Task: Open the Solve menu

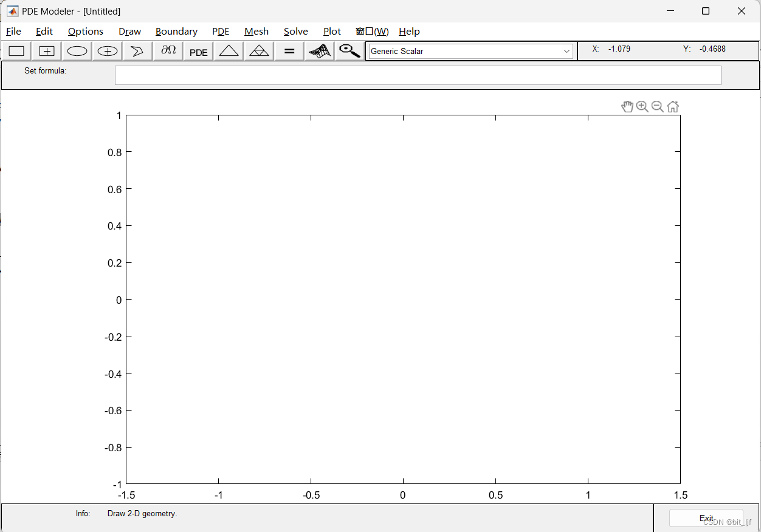Action: pos(296,31)
